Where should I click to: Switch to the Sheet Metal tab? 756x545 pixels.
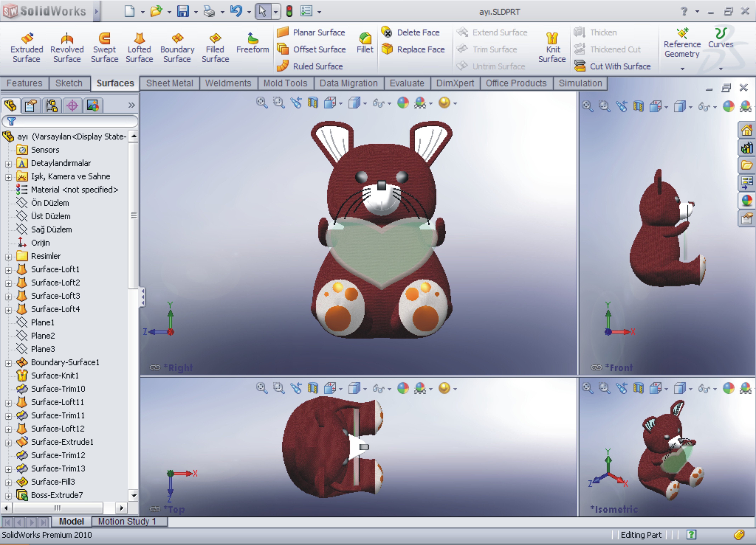click(x=169, y=83)
